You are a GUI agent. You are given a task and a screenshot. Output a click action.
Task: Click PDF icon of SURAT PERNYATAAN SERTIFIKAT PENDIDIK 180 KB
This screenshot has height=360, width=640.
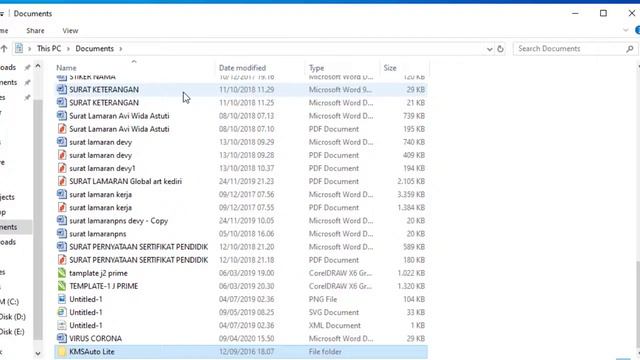(62, 260)
